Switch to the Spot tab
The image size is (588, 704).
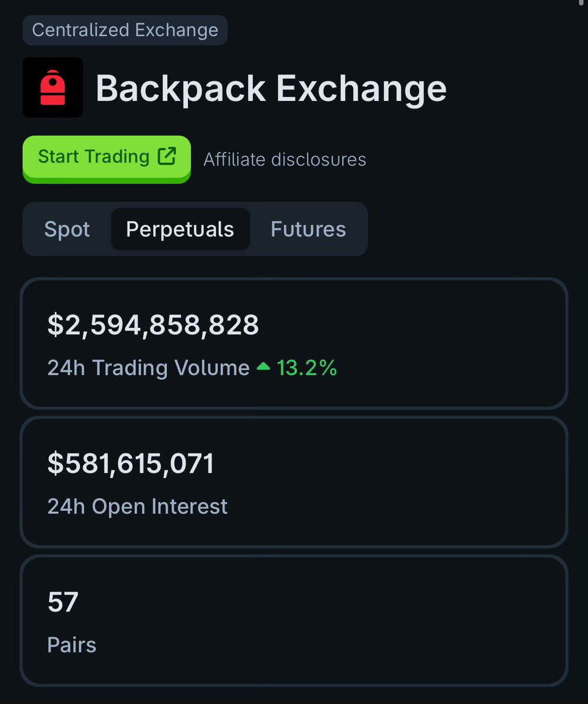tap(67, 229)
